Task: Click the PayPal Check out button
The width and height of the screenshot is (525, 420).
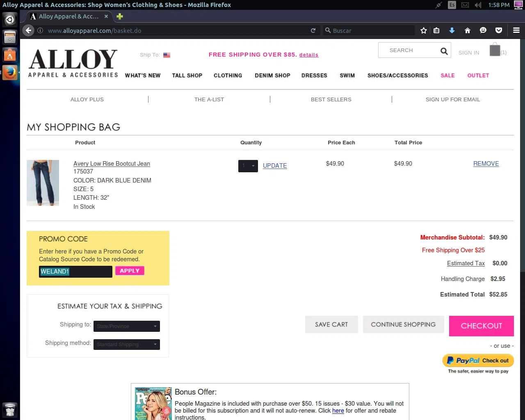Action: [x=478, y=361]
